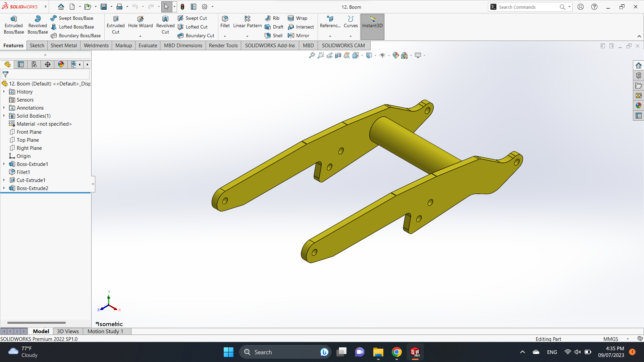Click the Extruded Boss/Base tool icon

coord(14,19)
